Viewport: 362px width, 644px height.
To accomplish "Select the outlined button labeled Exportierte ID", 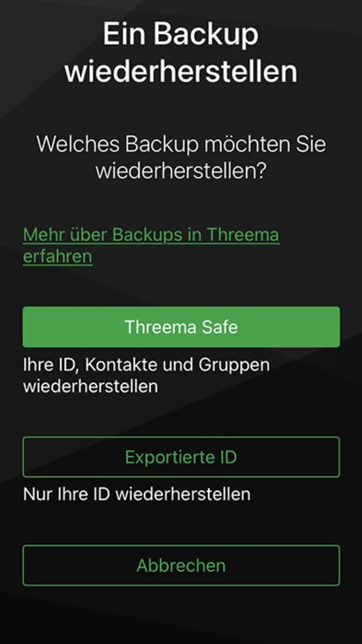I will coord(181,457).
